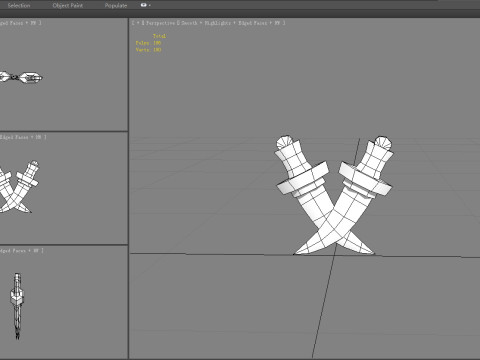Open the ribbon display options dropdown icon
Screen dimensions: 480x360
(145, 5)
